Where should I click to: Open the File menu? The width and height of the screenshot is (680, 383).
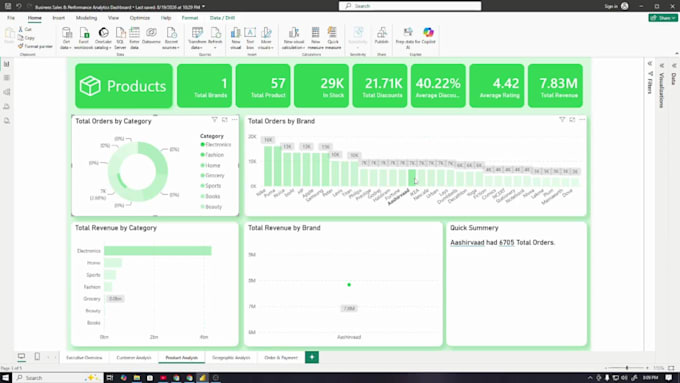11,18
